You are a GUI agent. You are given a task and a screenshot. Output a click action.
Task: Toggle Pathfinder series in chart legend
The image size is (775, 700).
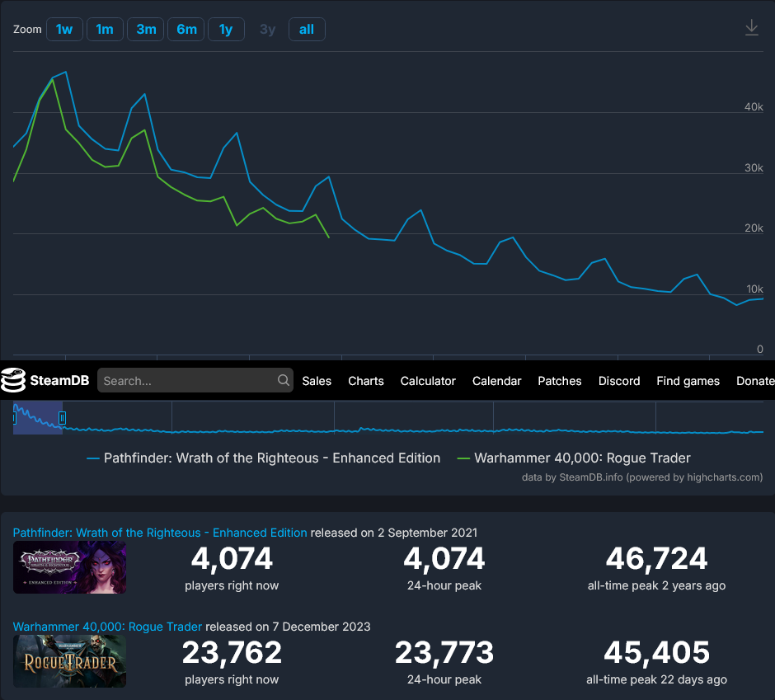[264, 458]
